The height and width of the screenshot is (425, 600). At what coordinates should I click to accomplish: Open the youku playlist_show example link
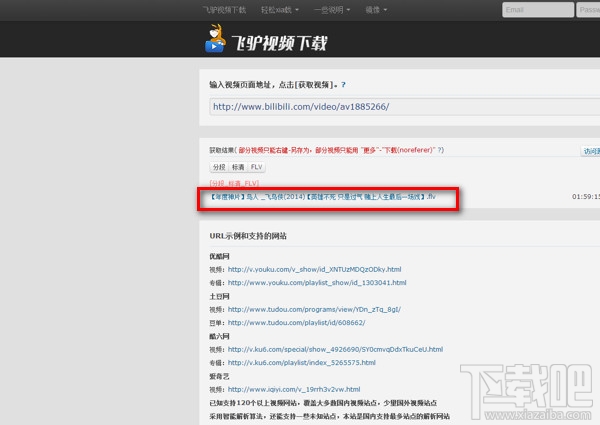coord(317,283)
